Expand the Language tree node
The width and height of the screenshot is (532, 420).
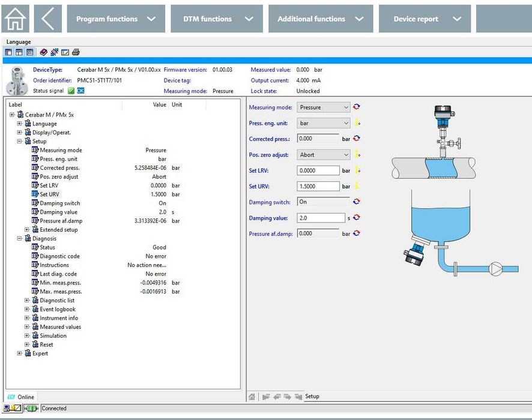tap(20, 124)
